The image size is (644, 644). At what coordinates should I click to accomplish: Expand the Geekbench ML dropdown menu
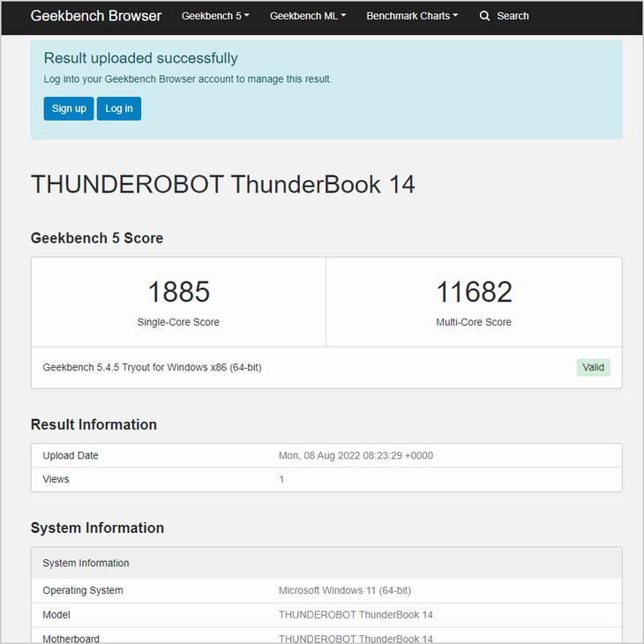click(x=308, y=16)
